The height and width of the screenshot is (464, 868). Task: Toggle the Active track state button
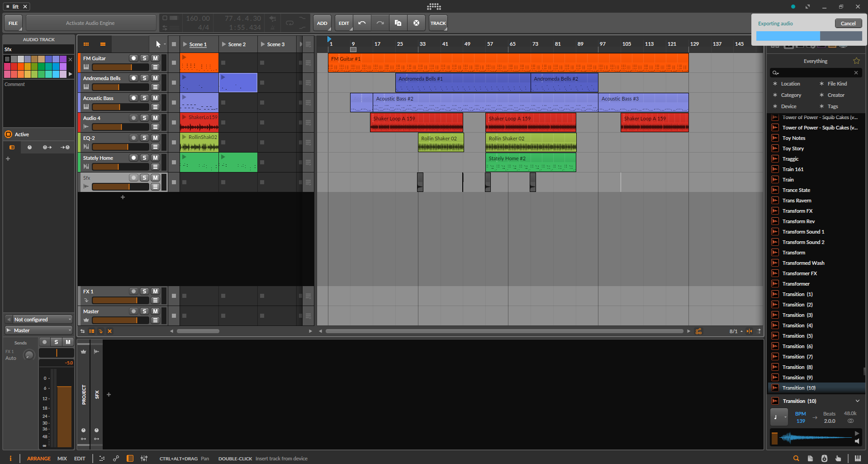[8, 134]
